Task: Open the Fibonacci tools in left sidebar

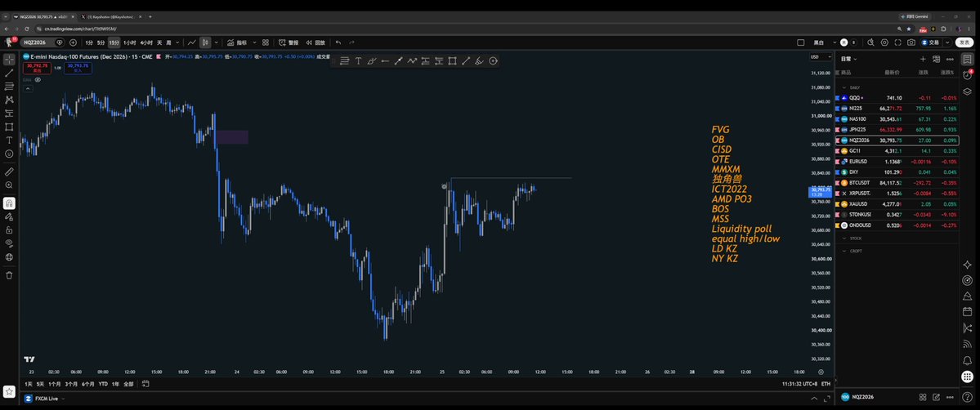Action: pos(9,87)
